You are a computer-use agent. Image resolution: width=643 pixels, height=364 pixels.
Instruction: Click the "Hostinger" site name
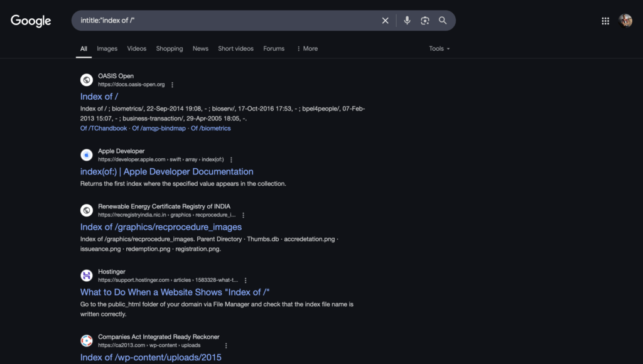[x=112, y=271]
